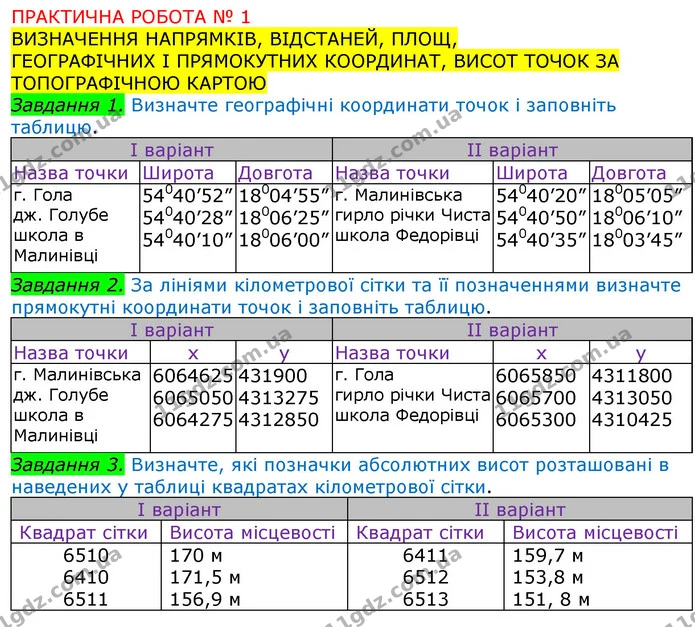Select 'І варіант' header in coordinates table

click(x=172, y=150)
